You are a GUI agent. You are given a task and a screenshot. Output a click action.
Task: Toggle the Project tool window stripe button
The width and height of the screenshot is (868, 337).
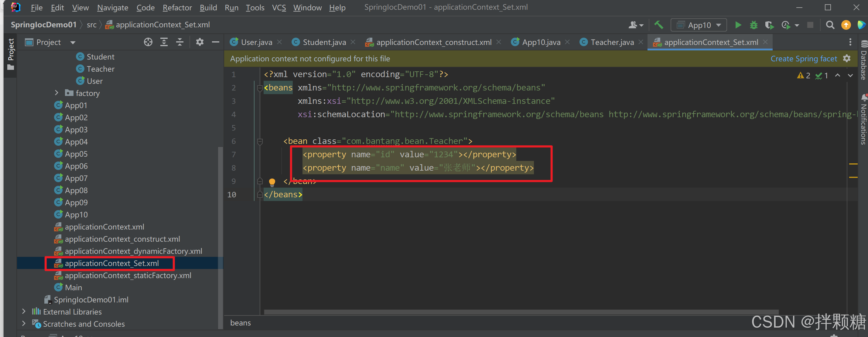pyautogui.click(x=11, y=54)
